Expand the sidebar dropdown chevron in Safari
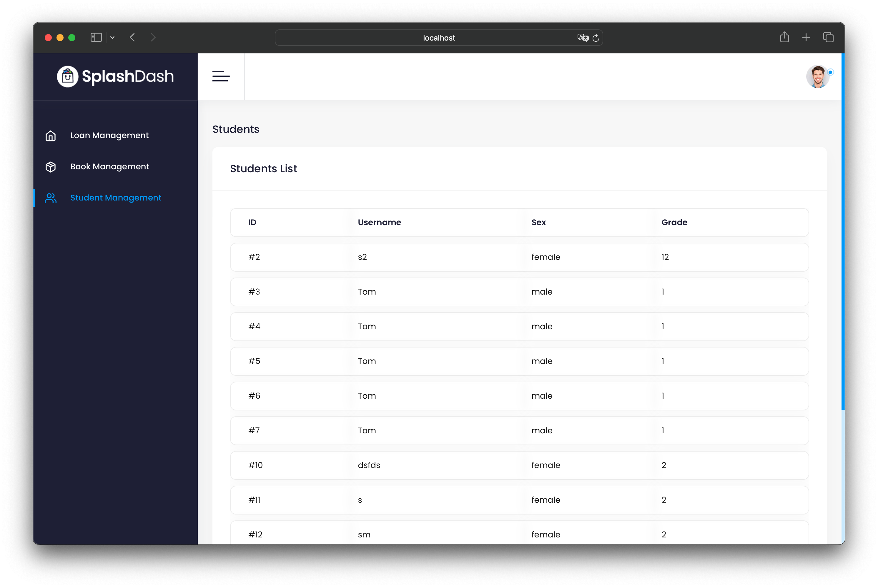This screenshot has height=588, width=878. (112, 38)
